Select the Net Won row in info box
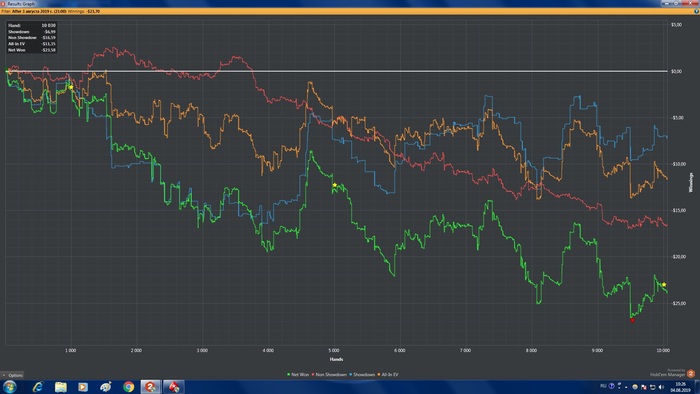The height and width of the screenshot is (394, 700). (x=32, y=50)
